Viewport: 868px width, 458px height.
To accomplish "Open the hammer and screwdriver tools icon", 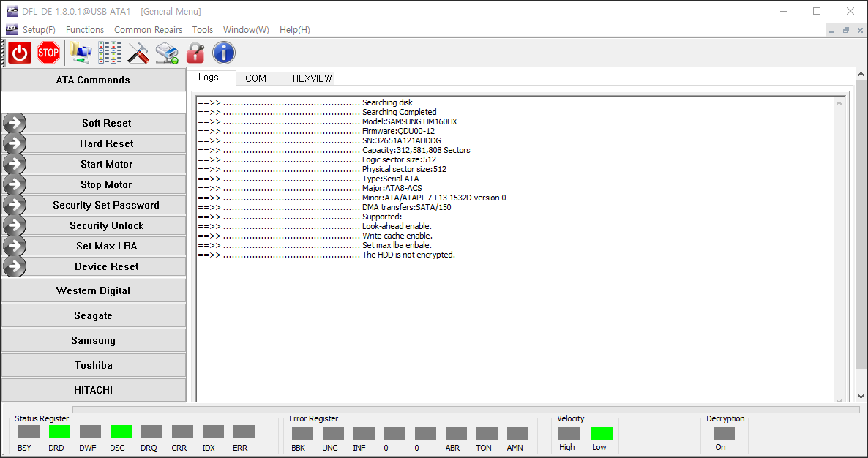I will pyautogui.click(x=138, y=53).
